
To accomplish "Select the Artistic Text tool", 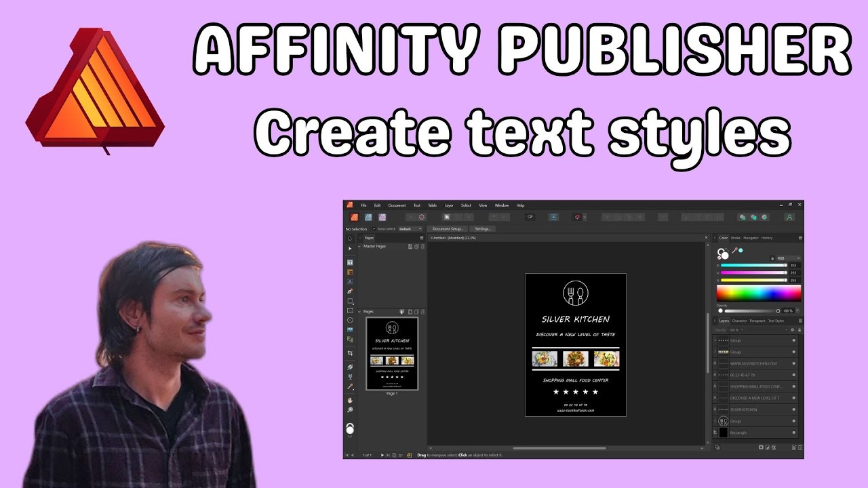I will point(350,281).
